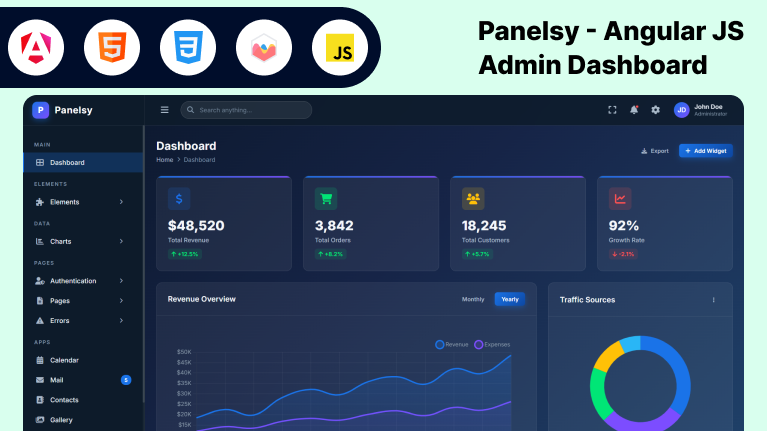This screenshot has width=767, height=431.
Task: Select Dashboard in the sidebar
Action: coord(83,162)
